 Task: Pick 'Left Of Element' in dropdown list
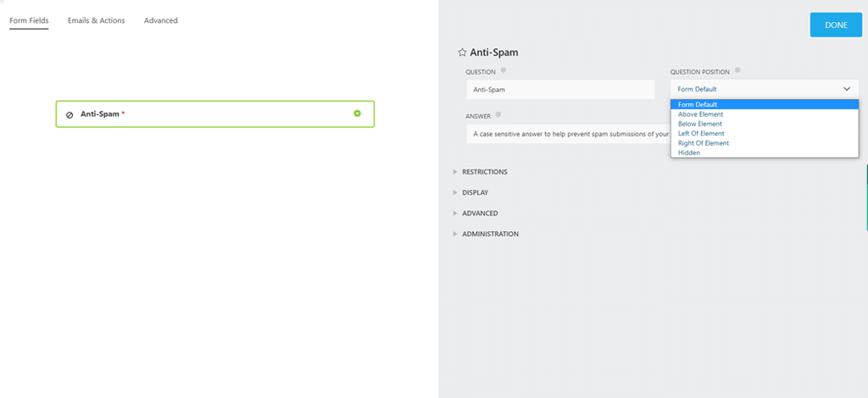click(x=701, y=134)
